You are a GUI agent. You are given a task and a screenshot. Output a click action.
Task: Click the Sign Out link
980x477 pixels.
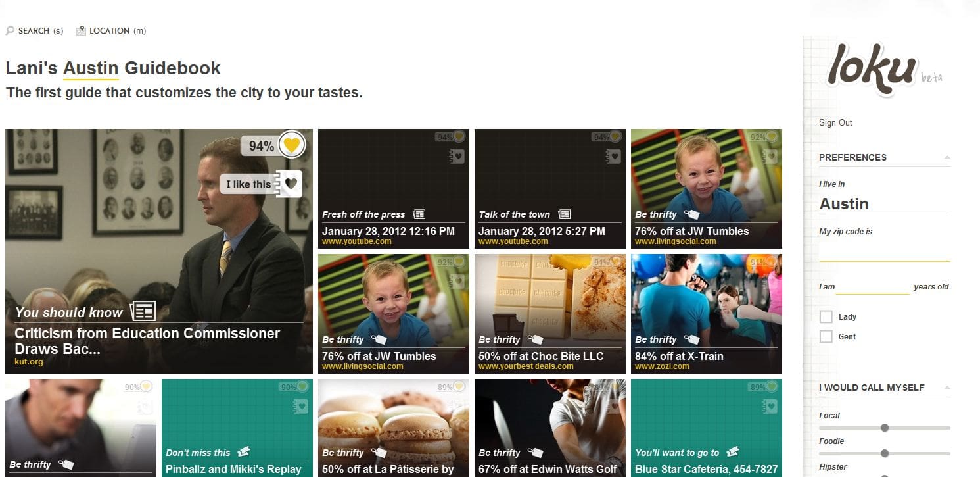835,122
